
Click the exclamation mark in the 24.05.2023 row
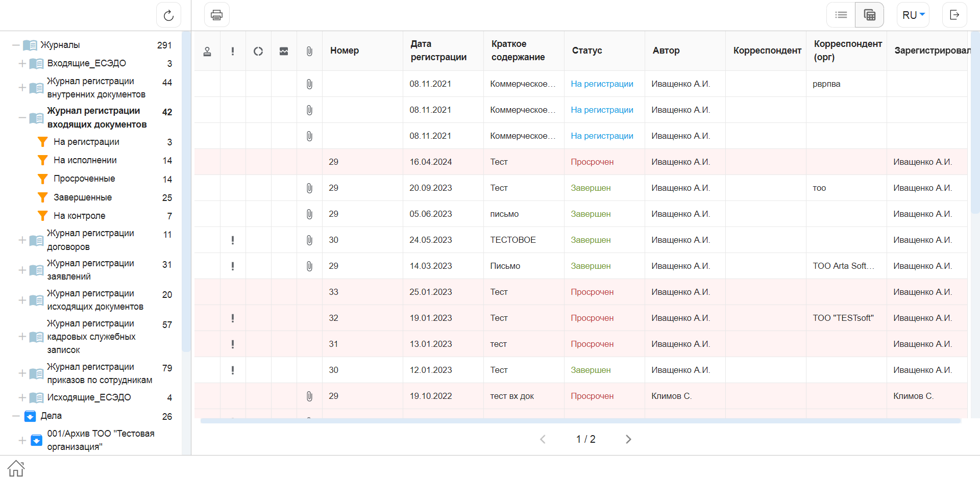[x=233, y=240]
